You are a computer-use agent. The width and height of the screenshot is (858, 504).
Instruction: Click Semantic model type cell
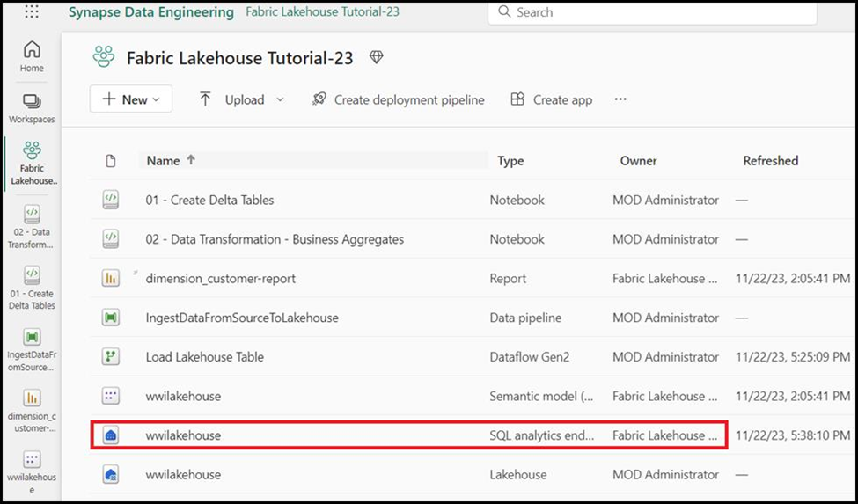541,397
